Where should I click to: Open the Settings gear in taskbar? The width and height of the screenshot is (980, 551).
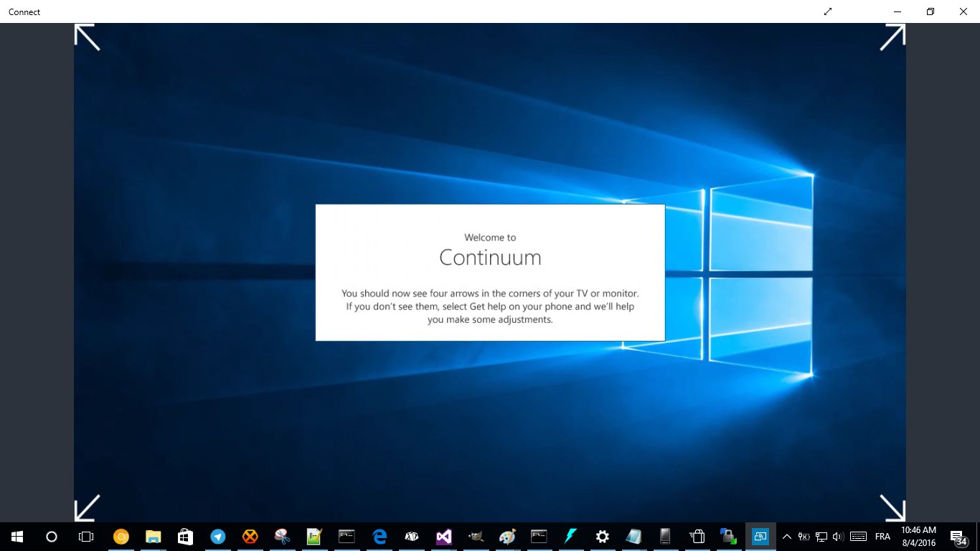603,537
